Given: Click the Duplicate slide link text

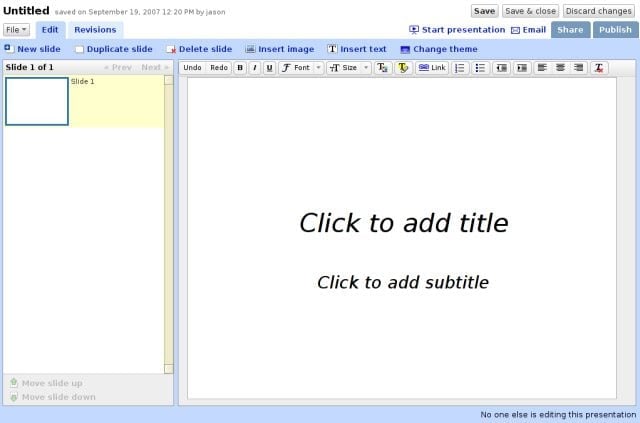Looking at the screenshot, I should pyautogui.click(x=120, y=49).
